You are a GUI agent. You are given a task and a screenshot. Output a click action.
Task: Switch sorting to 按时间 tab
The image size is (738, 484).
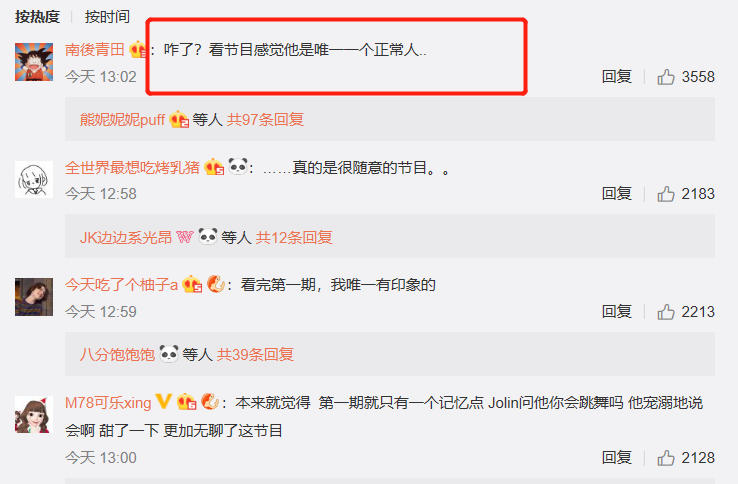[107, 16]
